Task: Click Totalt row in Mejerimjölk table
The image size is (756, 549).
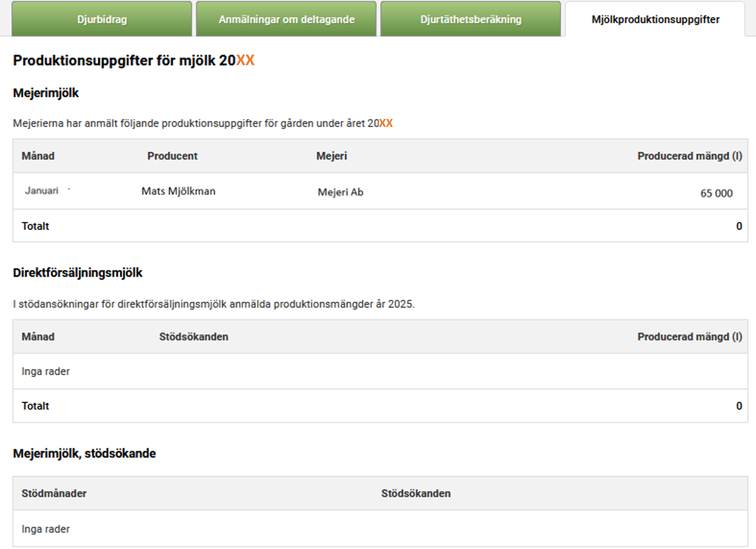Action: [35, 226]
